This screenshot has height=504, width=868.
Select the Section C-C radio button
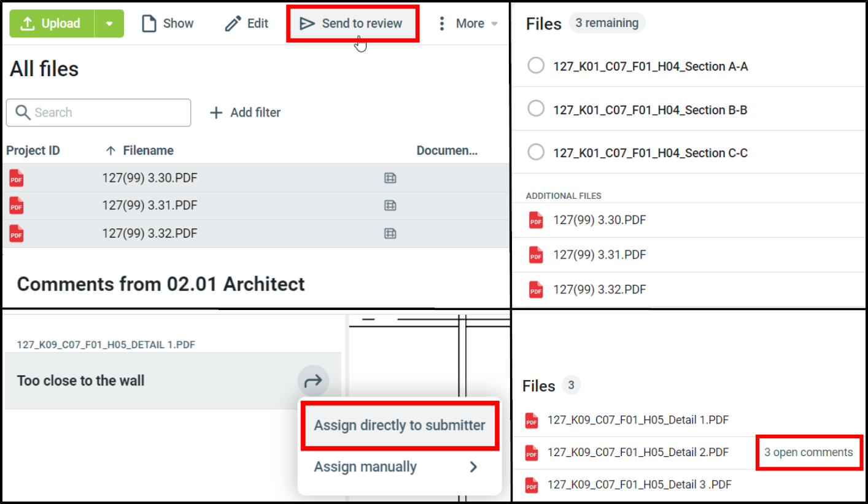click(x=536, y=152)
